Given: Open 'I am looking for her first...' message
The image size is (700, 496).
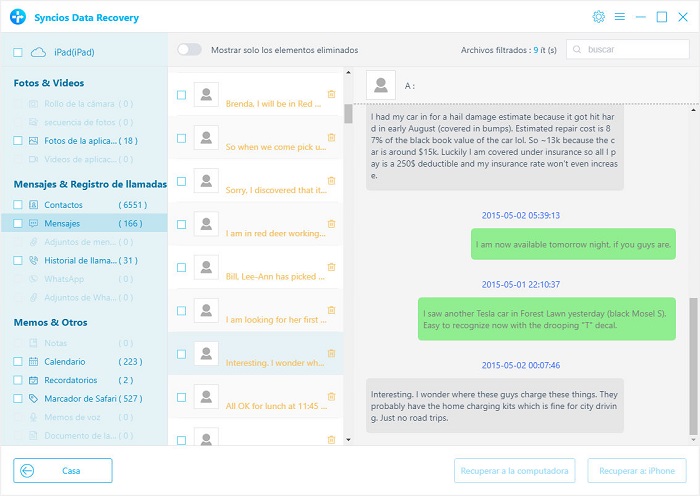Looking at the screenshot, I should click(x=255, y=311).
